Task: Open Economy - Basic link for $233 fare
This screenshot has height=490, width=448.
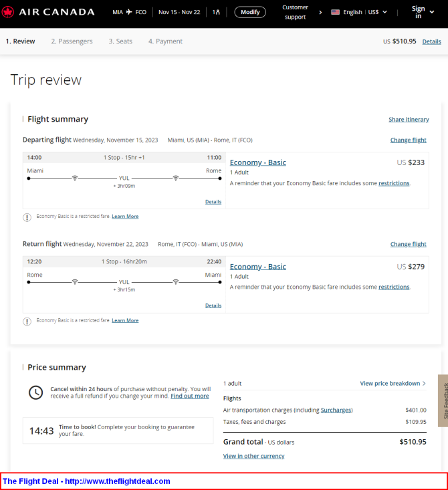Action: [258, 162]
